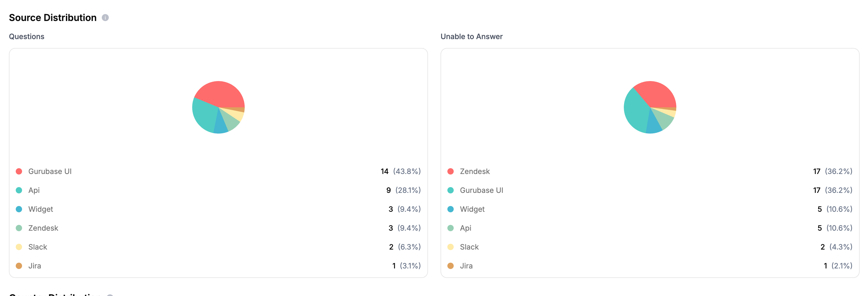This screenshot has height=296, width=868.
Task: Click the Api legend dot under Unable to Answer
Action: [x=451, y=228]
